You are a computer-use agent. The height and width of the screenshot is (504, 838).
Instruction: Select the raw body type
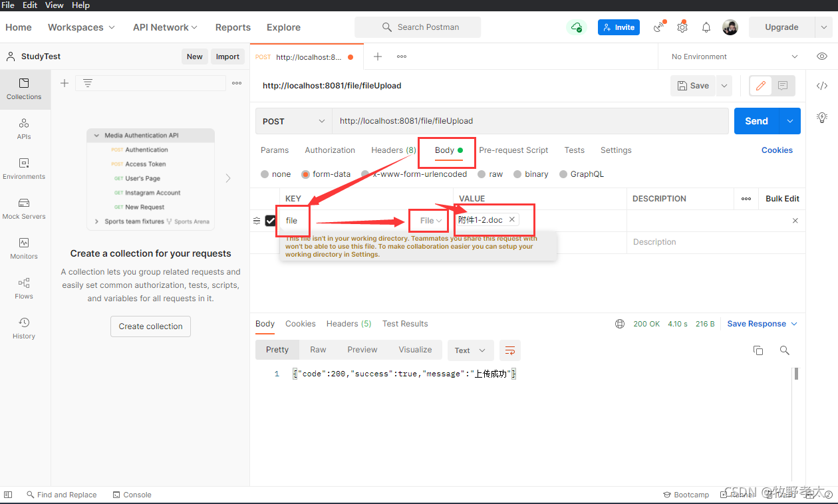490,174
